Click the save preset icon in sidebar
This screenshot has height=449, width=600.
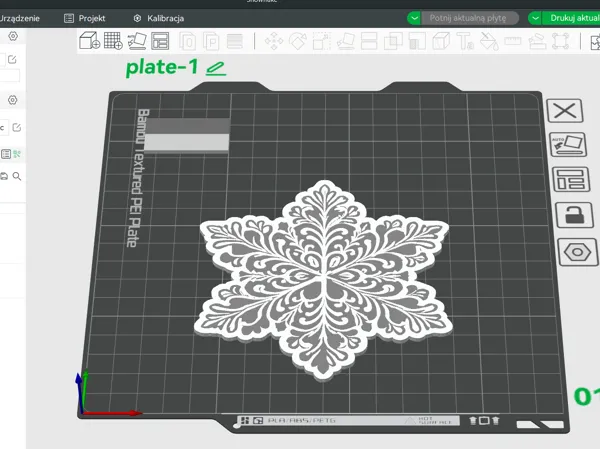pyautogui.click(x=3, y=176)
